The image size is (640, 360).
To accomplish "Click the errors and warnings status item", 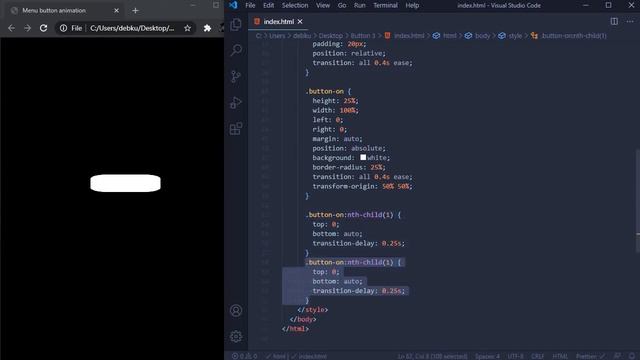I will pyautogui.click(x=244, y=356).
